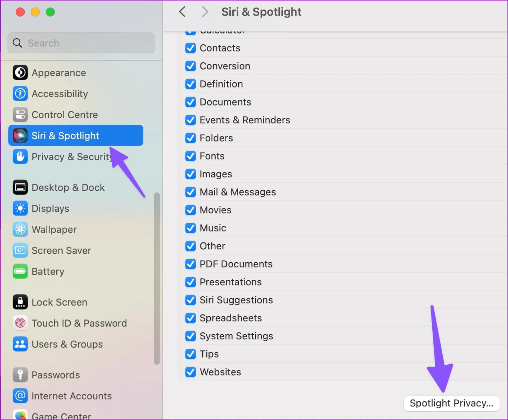Screen dimensions: 508x420
Task: Click the Accessibility icon in sidebar
Action: click(20, 94)
